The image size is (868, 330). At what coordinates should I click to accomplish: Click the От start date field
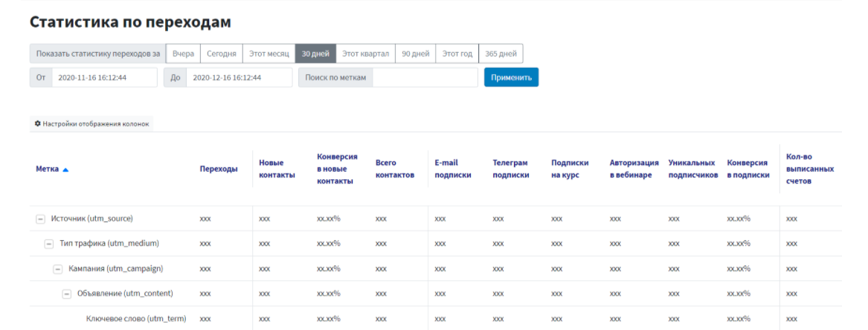pyautogui.click(x=104, y=77)
